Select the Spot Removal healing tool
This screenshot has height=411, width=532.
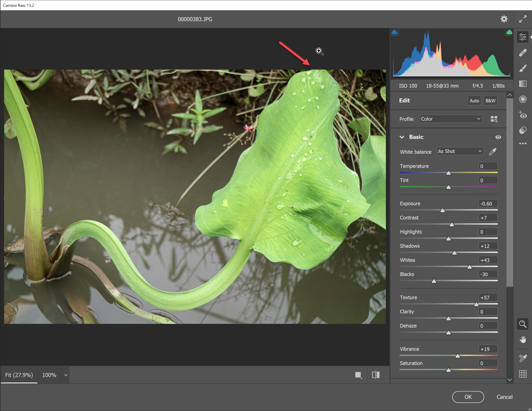point(522,53)
